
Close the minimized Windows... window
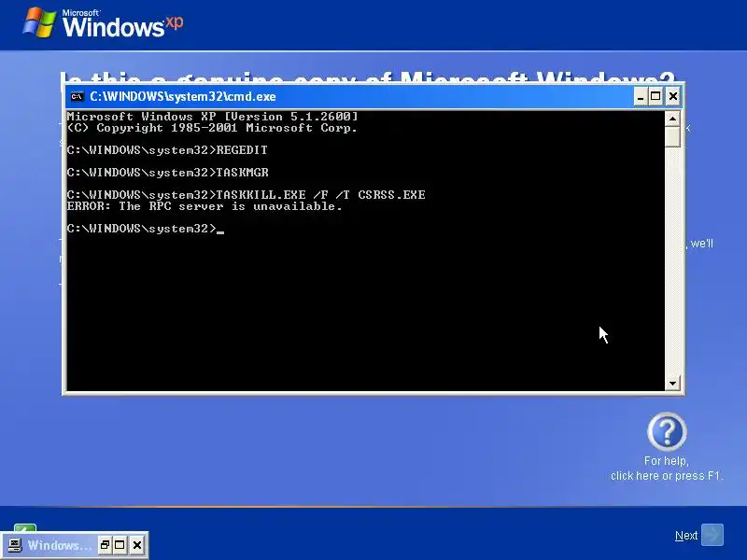coord(136,545)
